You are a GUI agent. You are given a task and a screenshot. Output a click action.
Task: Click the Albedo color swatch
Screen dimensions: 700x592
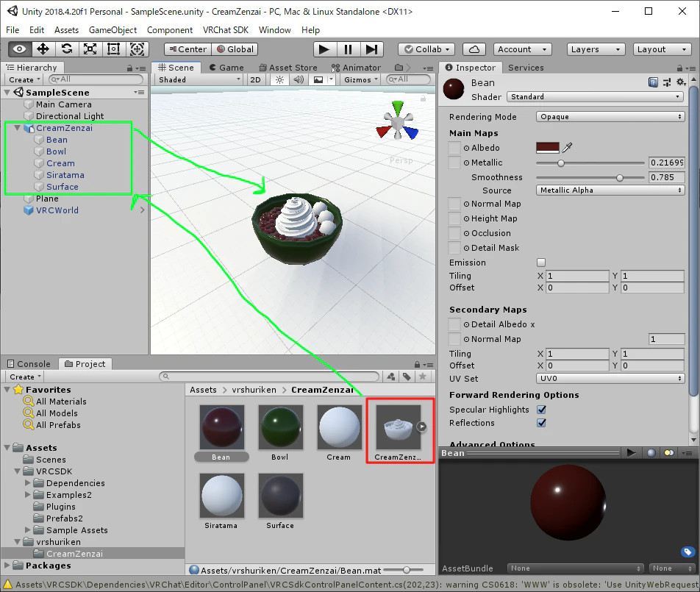547,148
